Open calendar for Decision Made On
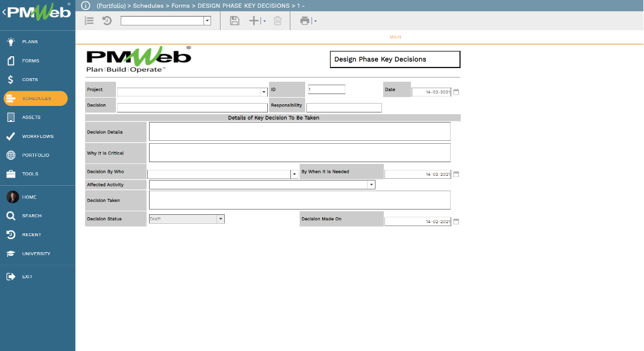The width and height of the screenshot is (644, 351). tap(456, 221)
